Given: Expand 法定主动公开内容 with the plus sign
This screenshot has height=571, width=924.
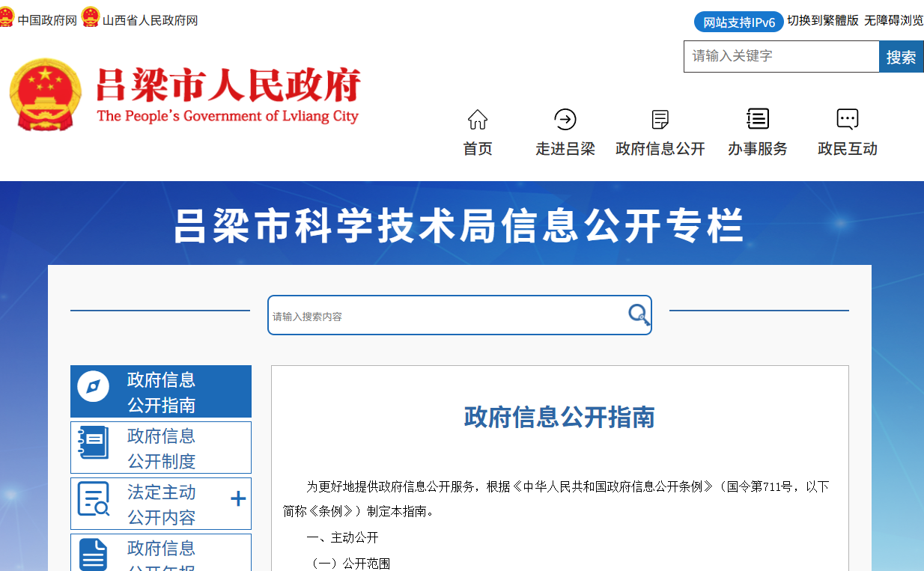Looking at the screenshot, I should coord(238,498).
